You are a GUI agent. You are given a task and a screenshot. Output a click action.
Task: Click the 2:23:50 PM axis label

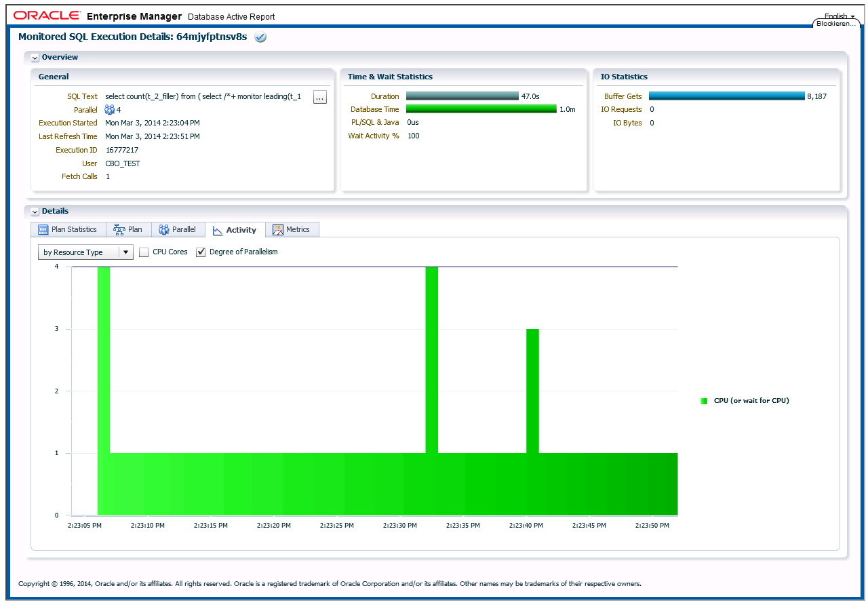(652, 526)
